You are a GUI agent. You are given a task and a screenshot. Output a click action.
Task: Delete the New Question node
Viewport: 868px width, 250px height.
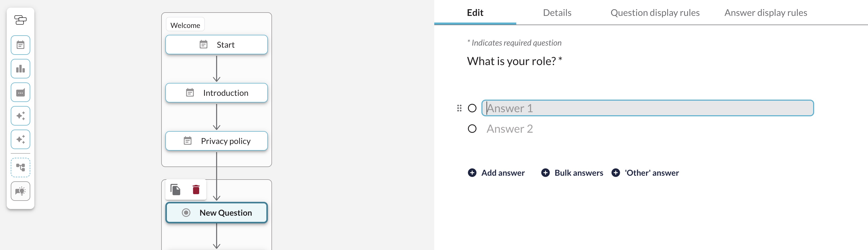click(x=196, y=190)
